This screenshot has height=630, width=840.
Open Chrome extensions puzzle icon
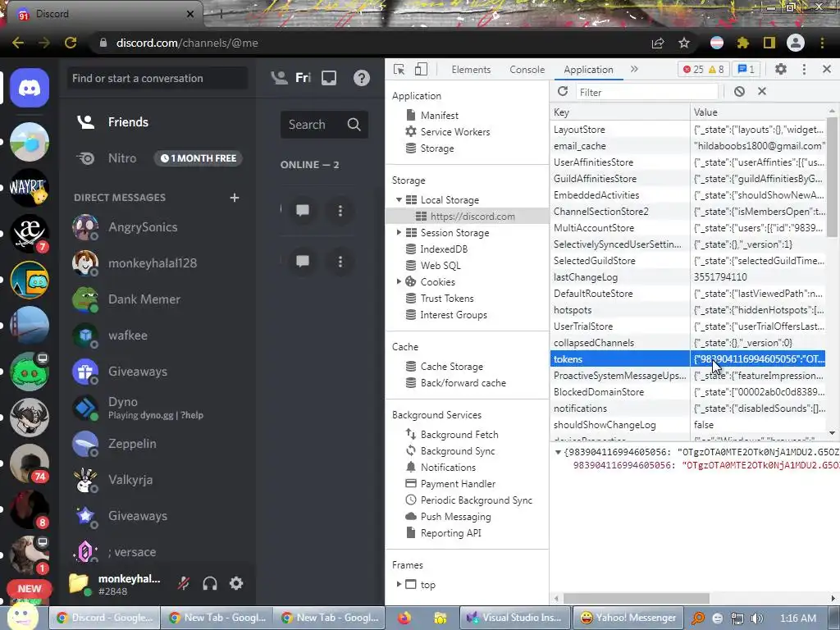pos(742,43)
